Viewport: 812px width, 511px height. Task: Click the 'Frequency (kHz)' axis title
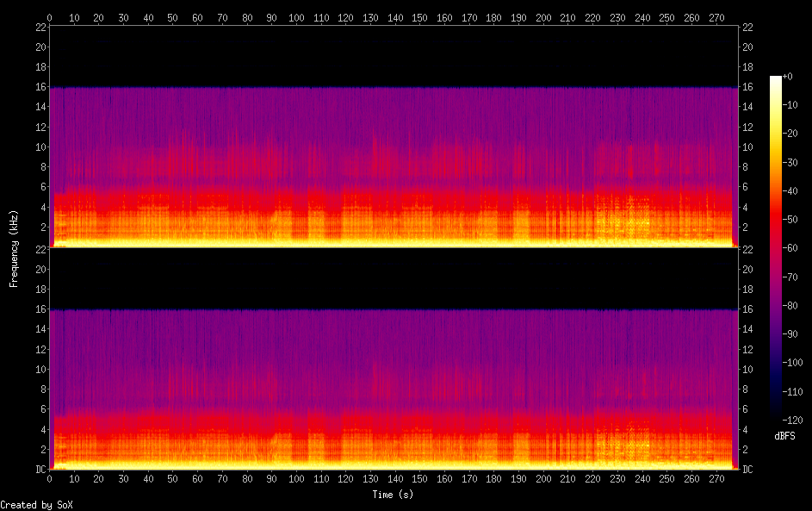tap(14, 249)
